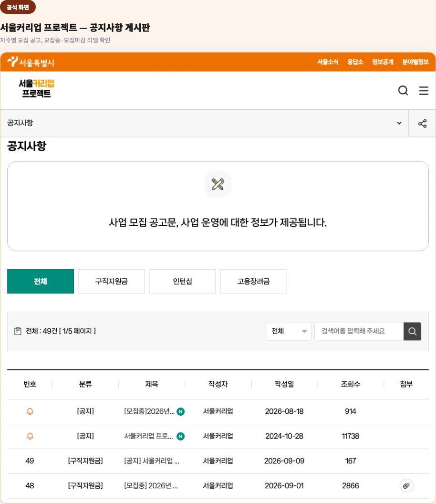Viewport: 436px width, 504px height.
Task: Open 분야별정보 in the top menu
Action: [415, 62]
